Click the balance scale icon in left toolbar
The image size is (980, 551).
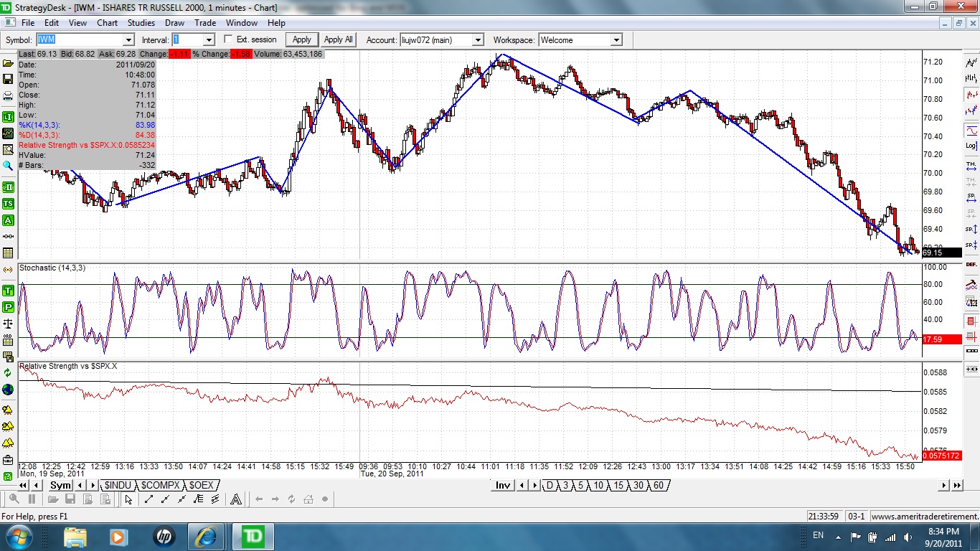8,324
